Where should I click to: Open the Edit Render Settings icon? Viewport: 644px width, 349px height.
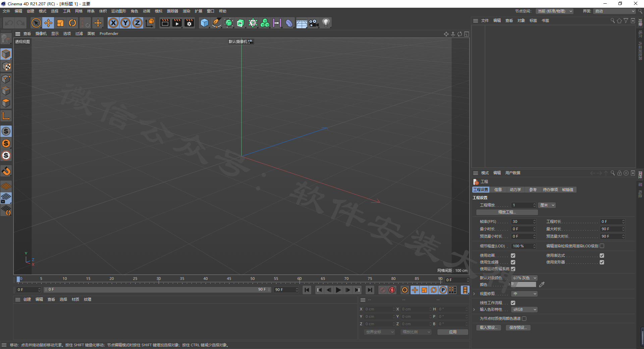[189, 23]
